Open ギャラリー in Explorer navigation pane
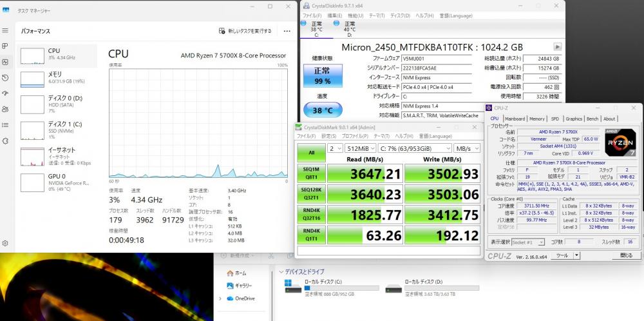The image size is (644, 321). pos(240,286)
